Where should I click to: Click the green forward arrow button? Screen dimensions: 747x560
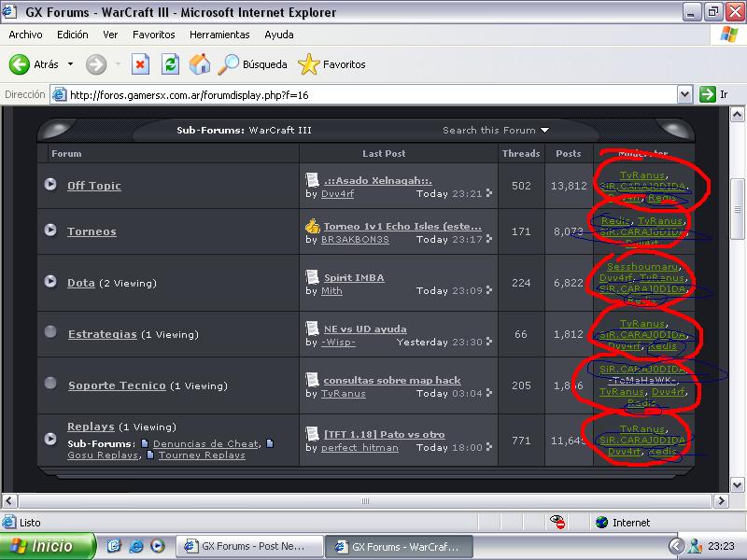(96, 64)
